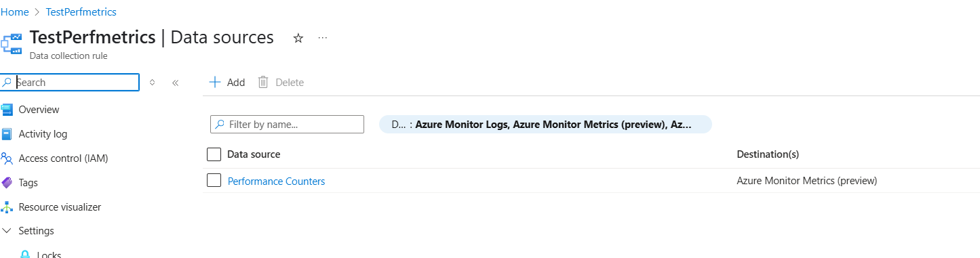Open Resource visualizer icon
This screenshot has height=258, width=980.
tap(7, 207)
